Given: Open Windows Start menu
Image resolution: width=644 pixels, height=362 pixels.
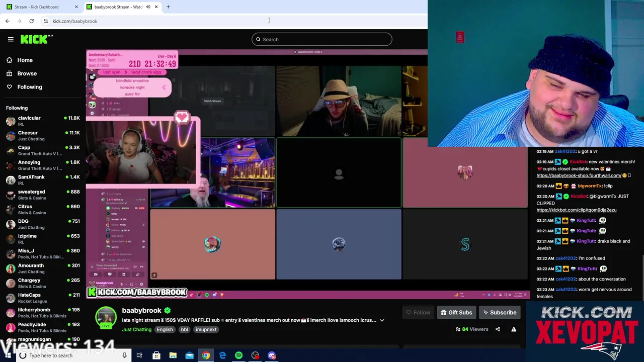Looking at the screenshot, I should tap(7, 355).
